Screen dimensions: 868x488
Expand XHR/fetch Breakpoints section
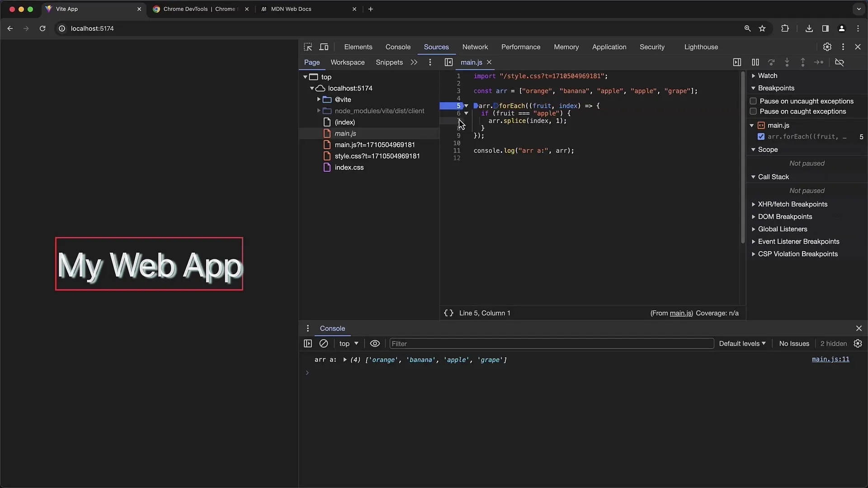coord(753,204)
